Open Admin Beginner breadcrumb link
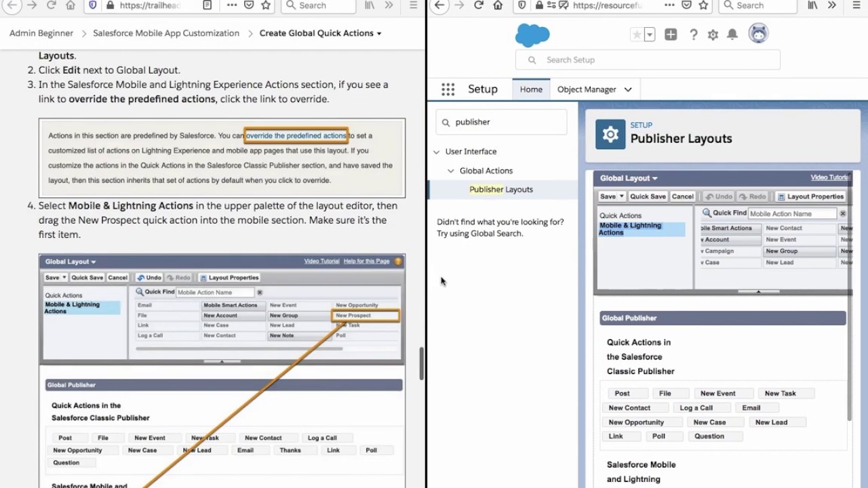The image size is (868, 488). pyautogui.click(x=41, y=33)
